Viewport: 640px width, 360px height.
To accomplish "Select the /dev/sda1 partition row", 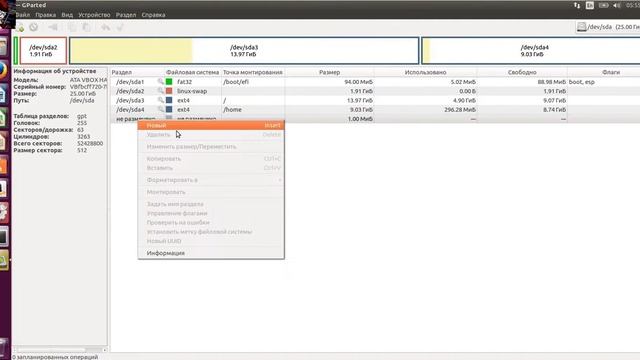I will [375, 82].
